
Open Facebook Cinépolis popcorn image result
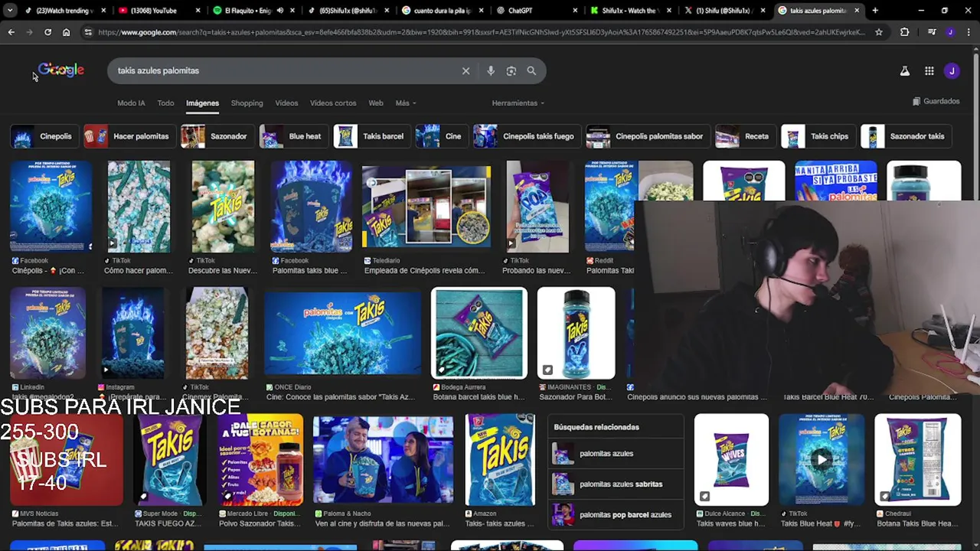[x=51, y=207]
